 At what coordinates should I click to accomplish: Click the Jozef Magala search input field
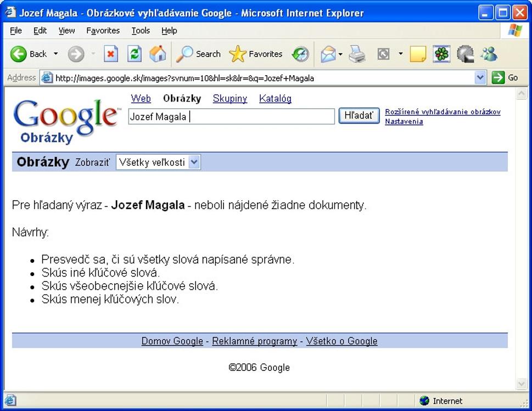click(231, 116)
